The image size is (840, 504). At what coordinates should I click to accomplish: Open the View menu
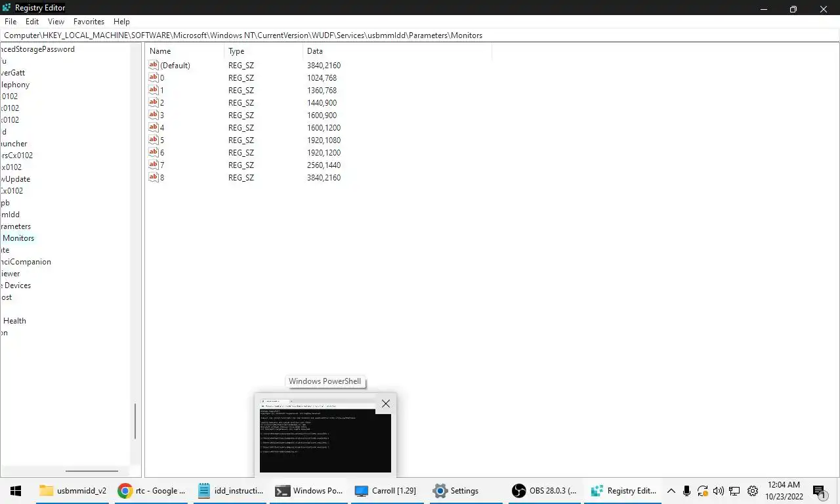56,22
